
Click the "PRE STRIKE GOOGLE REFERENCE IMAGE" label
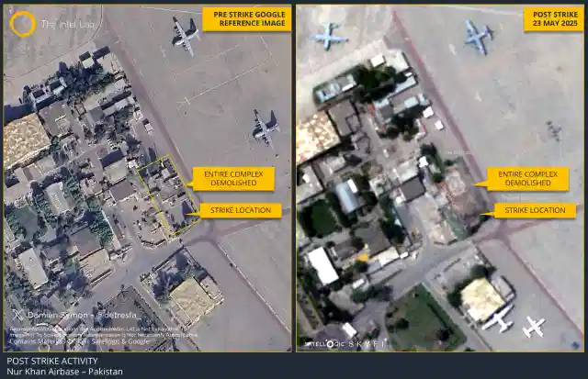[x=247, y=19]
